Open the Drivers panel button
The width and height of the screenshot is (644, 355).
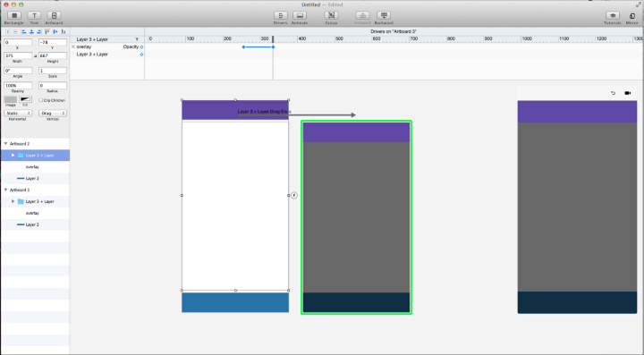281,15
